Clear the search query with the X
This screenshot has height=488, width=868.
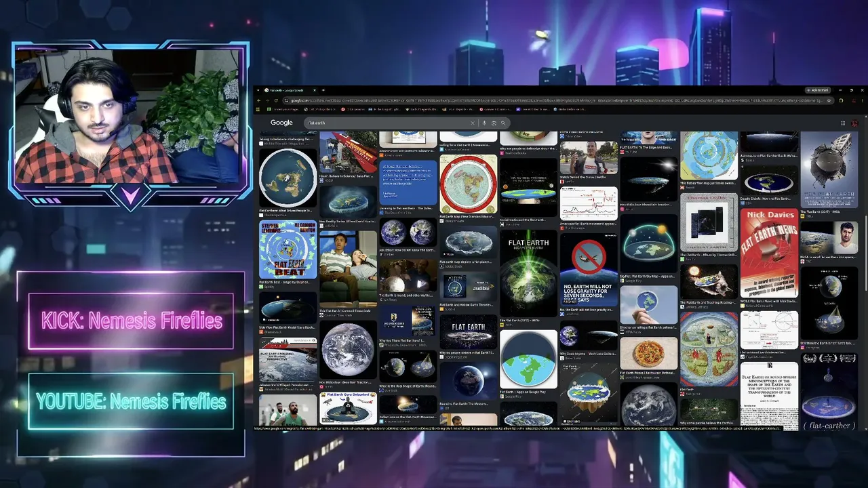pos(473,123)
